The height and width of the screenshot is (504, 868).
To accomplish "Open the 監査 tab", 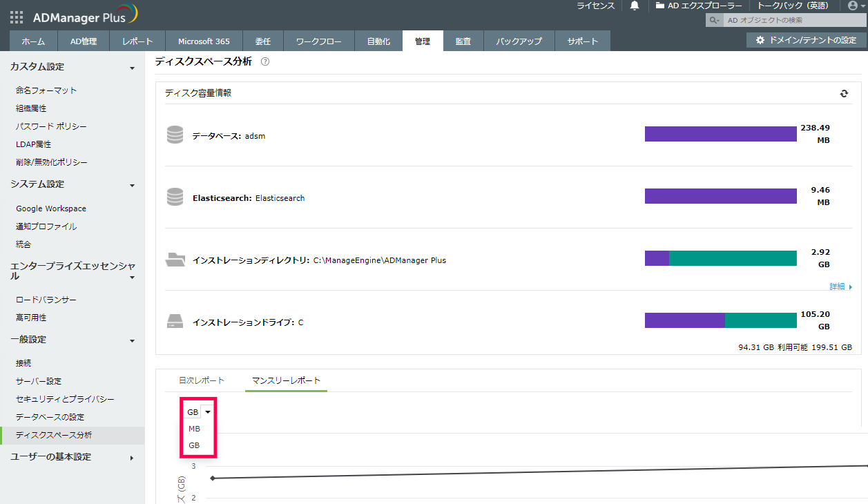I will (463, 41).
